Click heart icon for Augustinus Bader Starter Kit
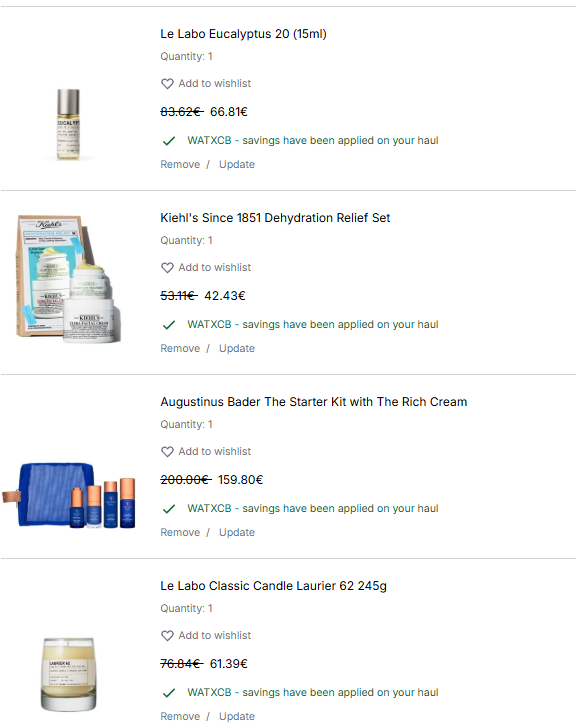Viewport: 576px width, 728px height. click(x=167, y=452)
